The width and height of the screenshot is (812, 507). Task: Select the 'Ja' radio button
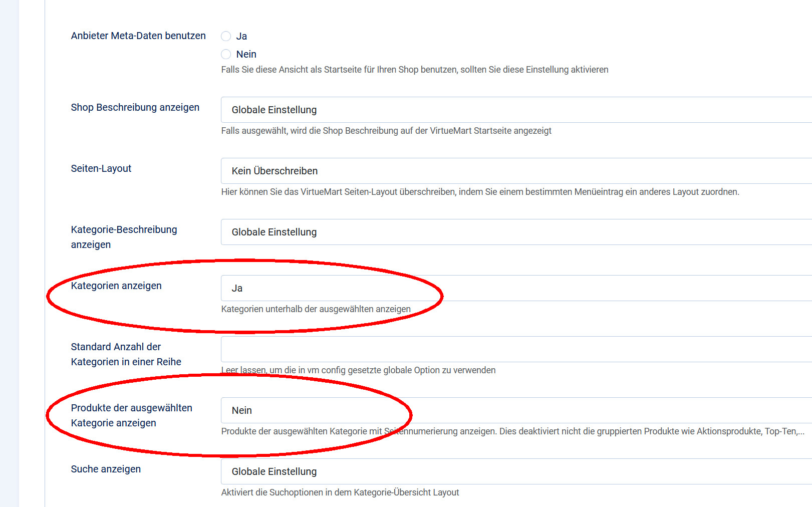pos(226,36)
